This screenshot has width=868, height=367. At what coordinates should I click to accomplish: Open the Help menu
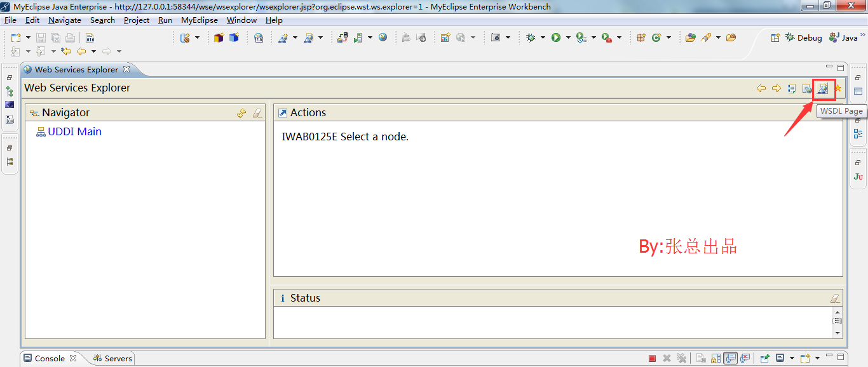(x=274, y=20)
